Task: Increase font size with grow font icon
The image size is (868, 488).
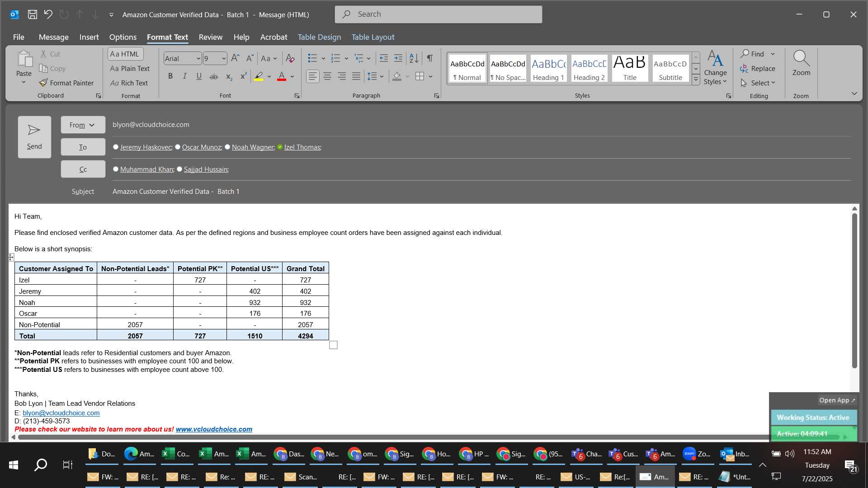Action: coord(235,58)
